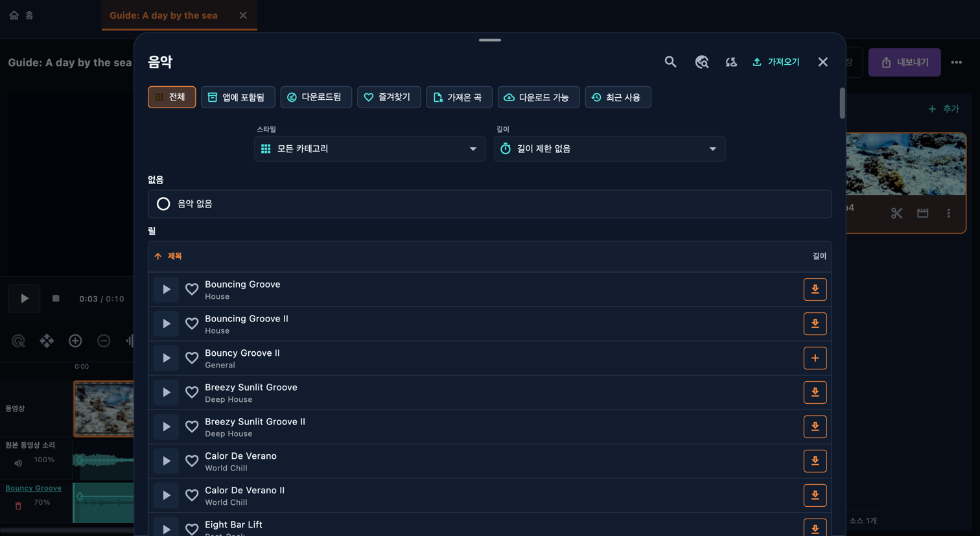
Task: Click clapperboard icon on video clip card
Action: tap(922, 213)
